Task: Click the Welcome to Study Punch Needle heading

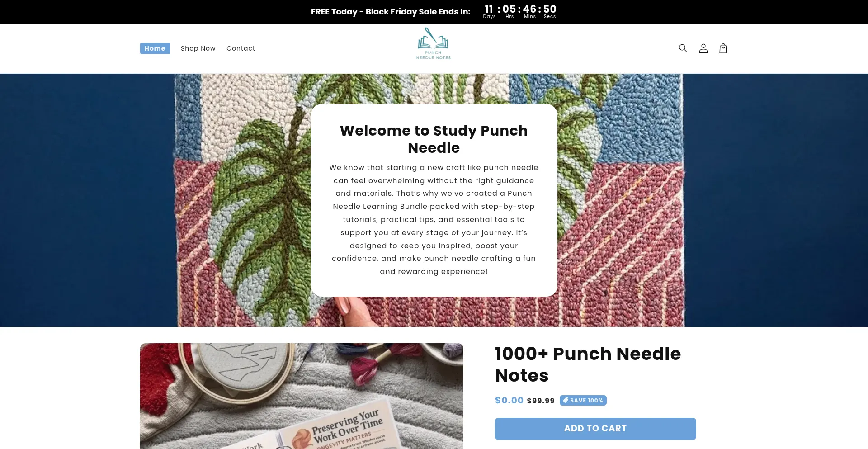Action: [434, 139]
